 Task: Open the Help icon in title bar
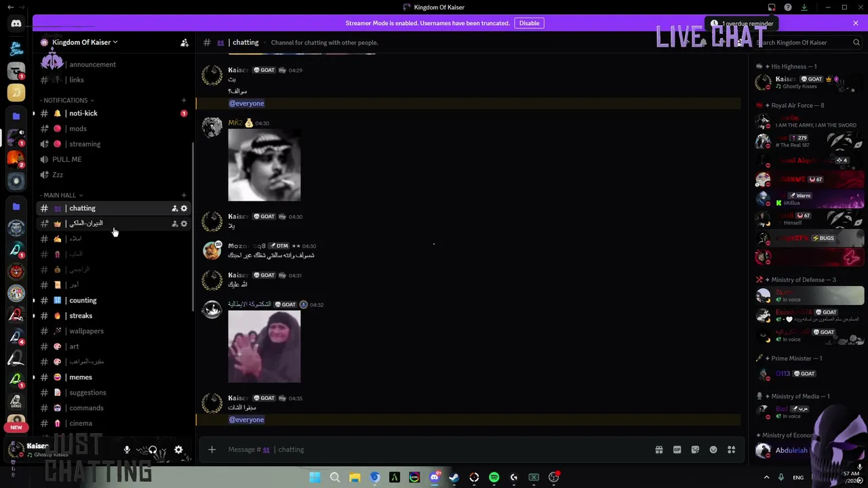click(x=788, y=7)
